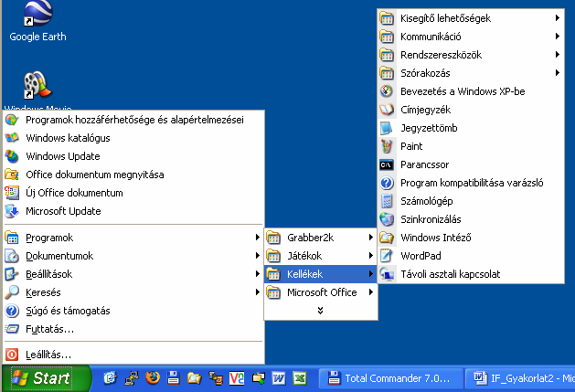Expand the Microsoft Office submenu arrow
Viewport: 575px width, 392px height.
[371, 292]
